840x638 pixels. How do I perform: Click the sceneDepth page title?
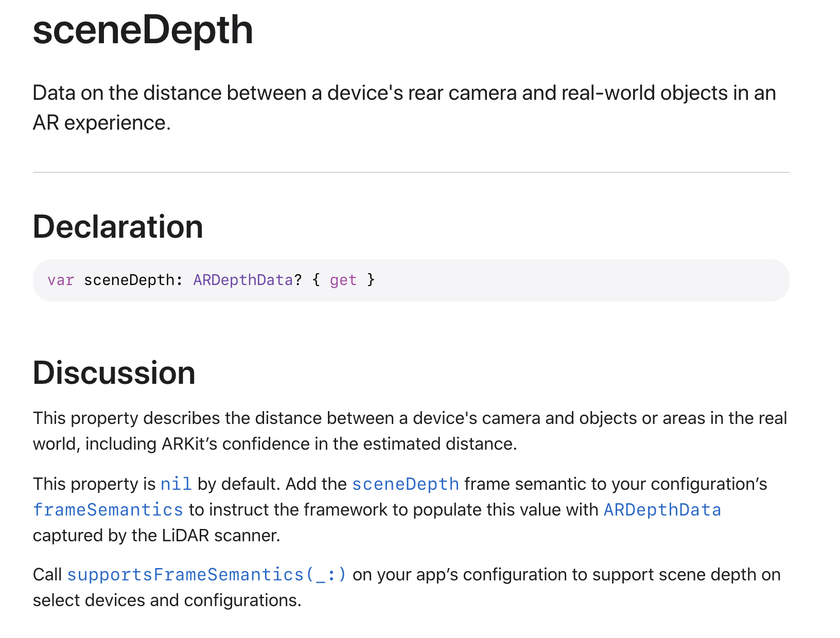click(143, 30)
